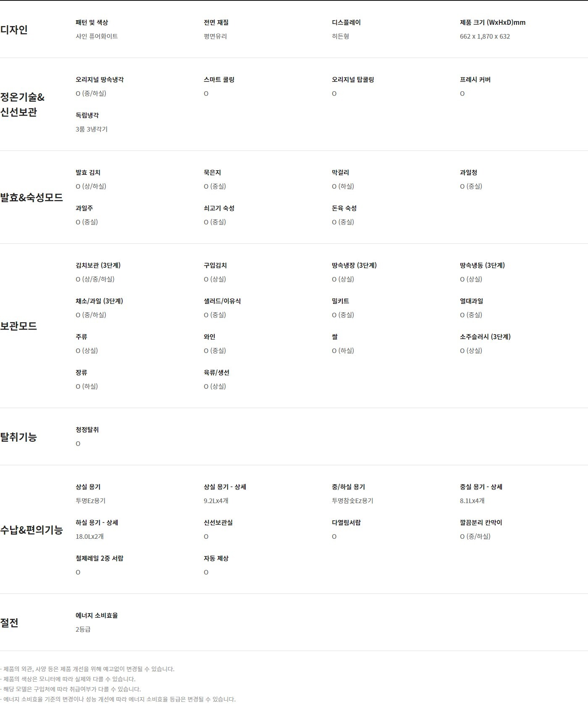The width and height of the screenshot is (588, 704).
Task: Select the 수납&편의기능 section heading
Action: [31, 530]
